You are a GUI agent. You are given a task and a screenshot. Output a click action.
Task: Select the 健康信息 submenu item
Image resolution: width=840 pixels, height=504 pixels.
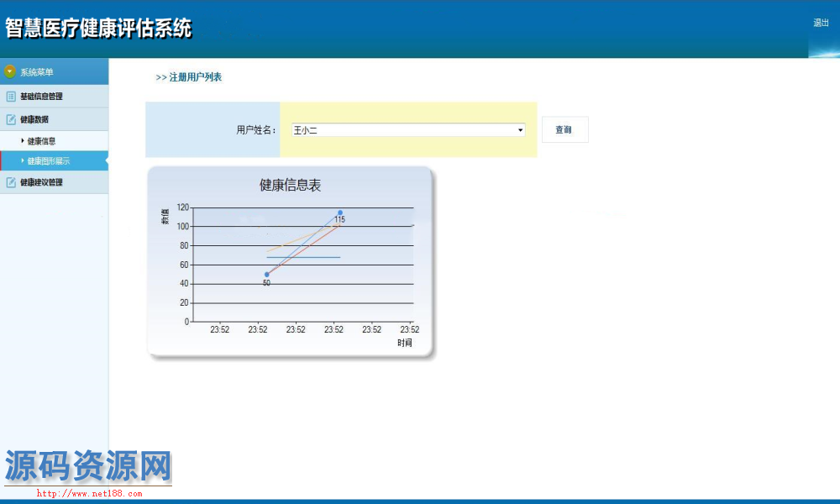tap(41, 141)
